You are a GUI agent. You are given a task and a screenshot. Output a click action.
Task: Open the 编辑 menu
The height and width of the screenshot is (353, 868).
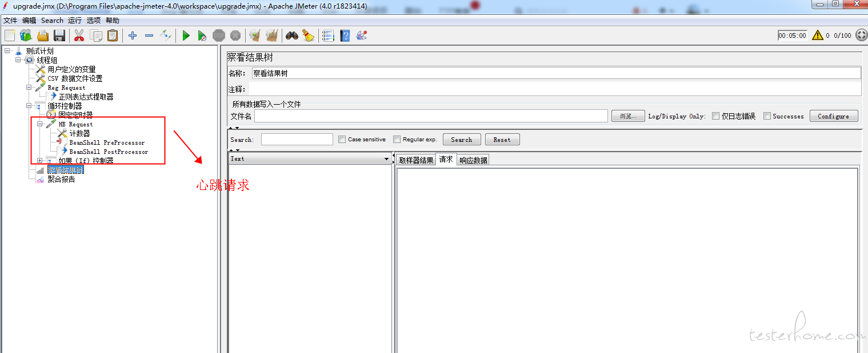[29, 21]
